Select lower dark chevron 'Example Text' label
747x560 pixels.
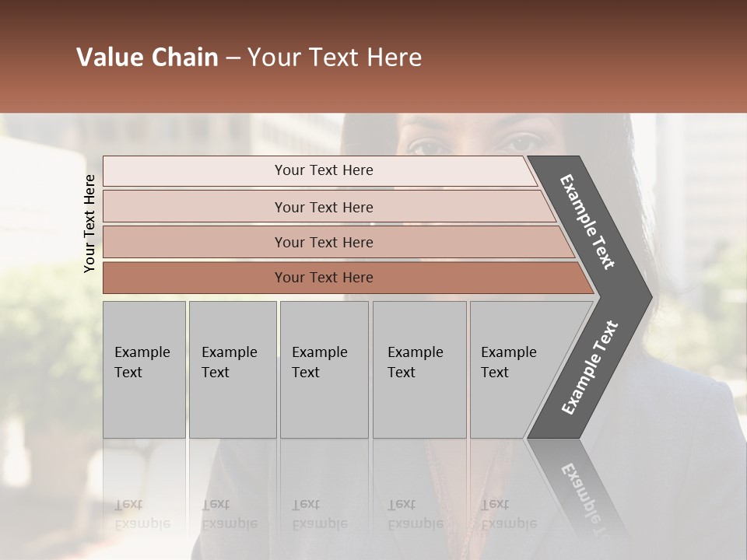point(590,367)
